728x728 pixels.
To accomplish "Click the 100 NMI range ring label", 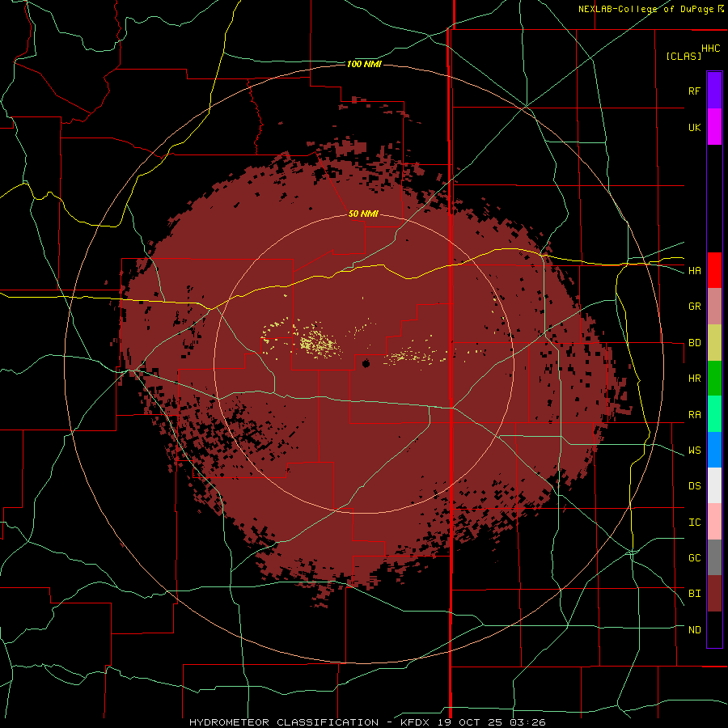I will [364, 64].
